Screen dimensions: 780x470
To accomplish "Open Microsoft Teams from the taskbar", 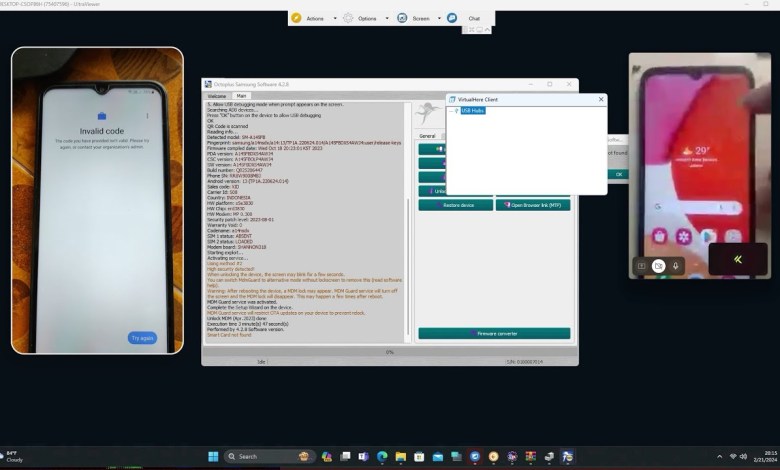I will (363, 456).
